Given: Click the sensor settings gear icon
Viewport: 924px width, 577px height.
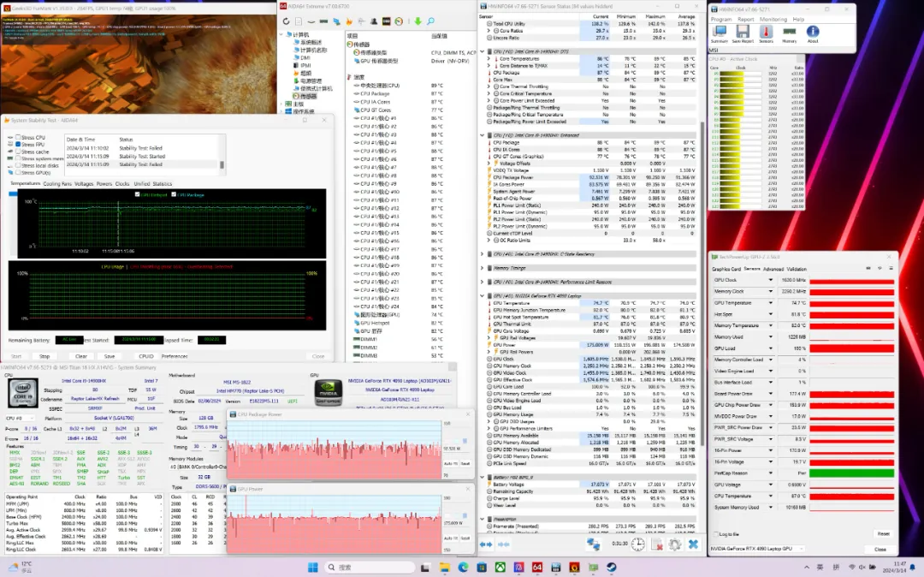Looking at the screenshot, I should point(674,544).
